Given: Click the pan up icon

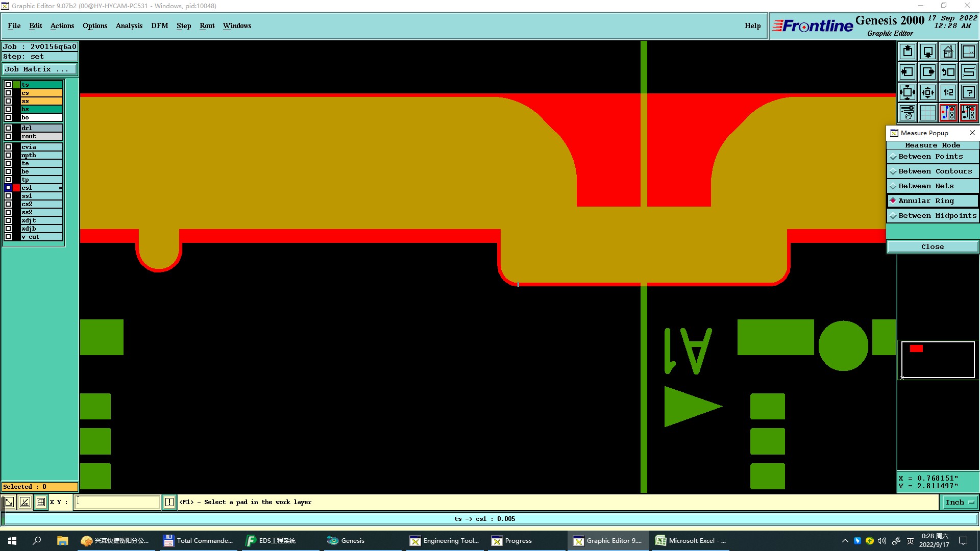Looking at the screenshot, I should tap(908, 52).
